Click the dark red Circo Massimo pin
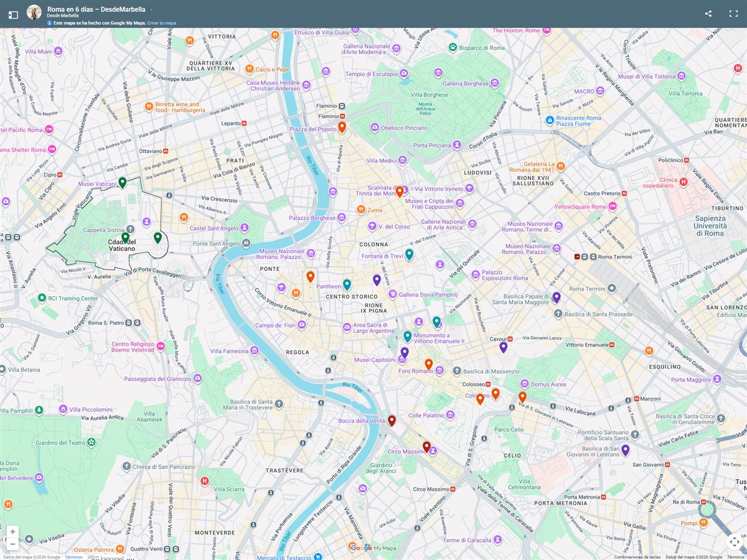This screenshot has width=747, height=560. [x=426, y=446]
